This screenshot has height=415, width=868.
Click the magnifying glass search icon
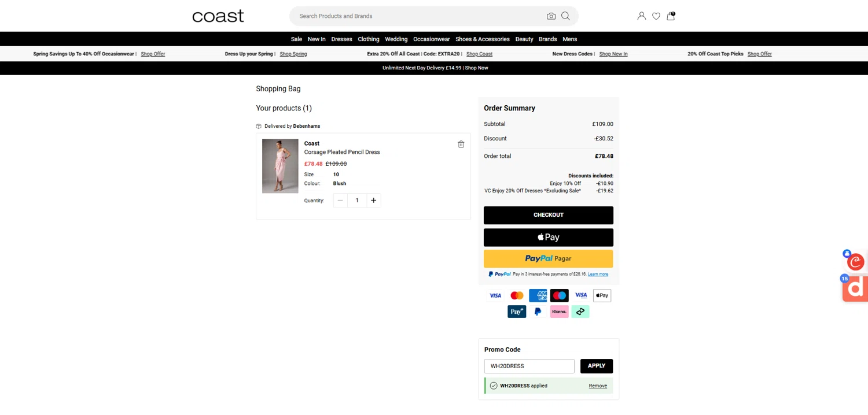coord(565,16)
